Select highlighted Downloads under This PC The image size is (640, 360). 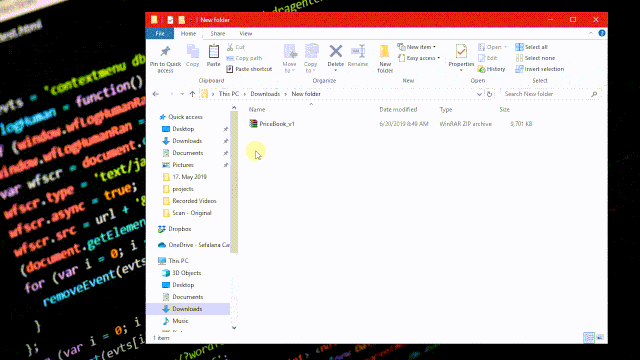(188, 309)
